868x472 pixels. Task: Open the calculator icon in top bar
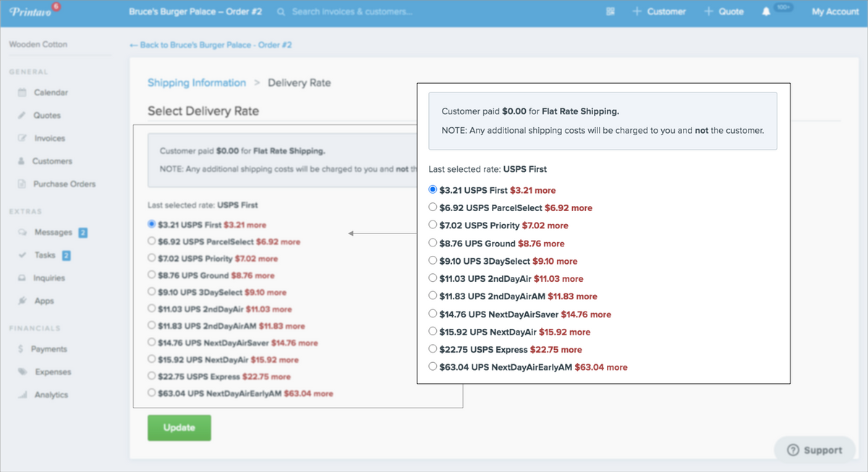[x=610, y=12]
